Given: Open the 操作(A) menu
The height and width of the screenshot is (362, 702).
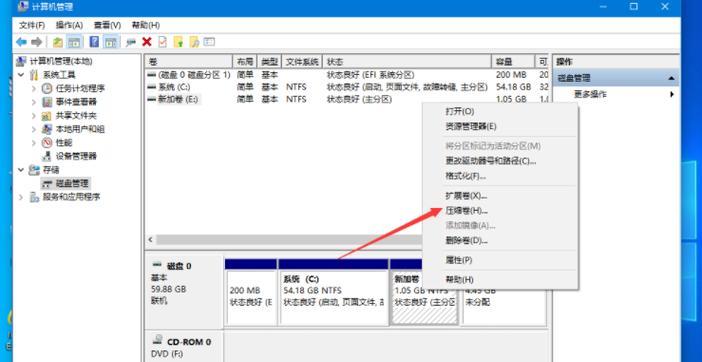Looking at the screenshot, I should pyautogui.click(x=69, y=25).
